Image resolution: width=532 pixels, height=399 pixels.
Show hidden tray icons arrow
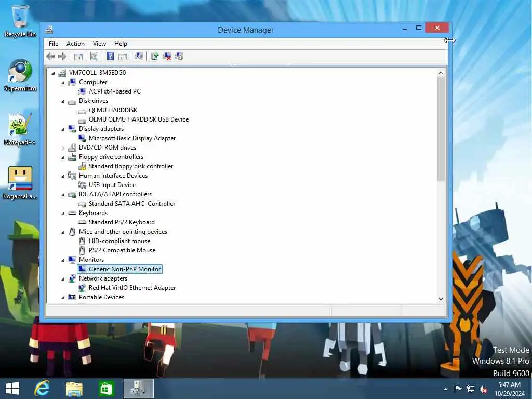click(445, 389)
